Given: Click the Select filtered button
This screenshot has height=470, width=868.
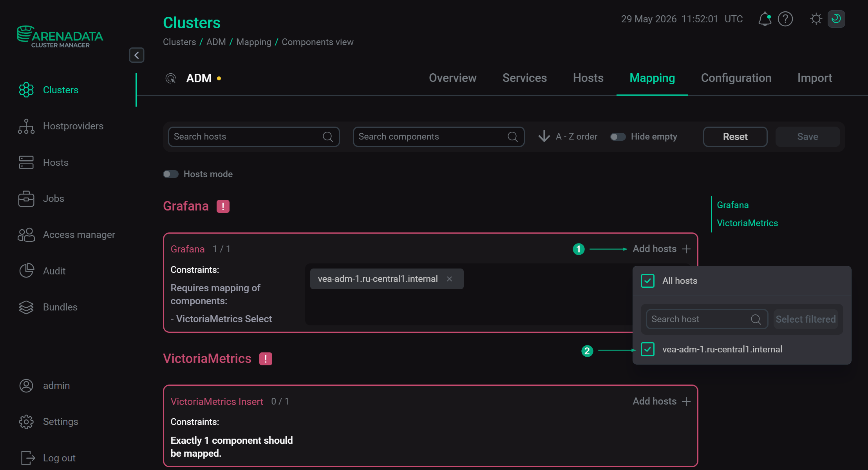Looking at the screenshot, I should [x=806, y=319].
